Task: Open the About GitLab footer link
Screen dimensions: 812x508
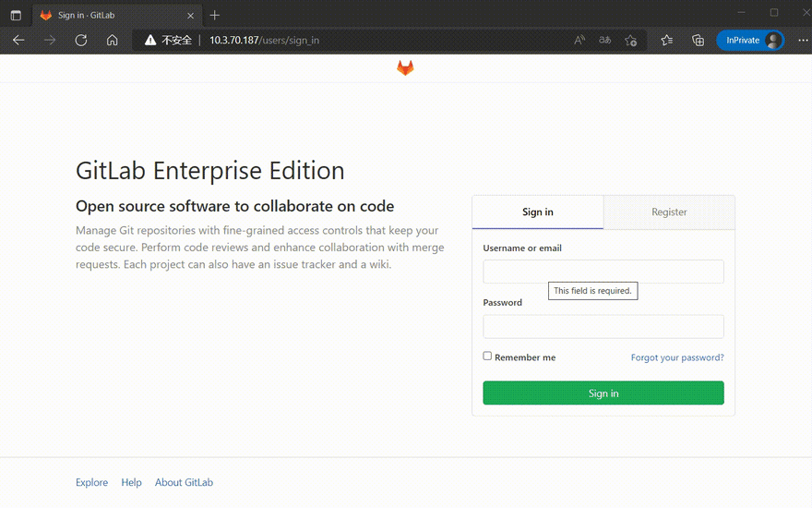Action: tap(184, 482)
